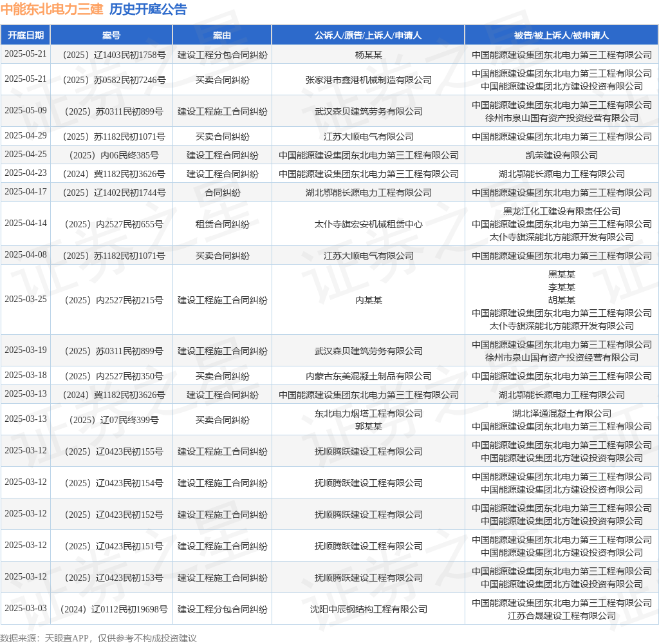The width and height of the screenshot is (659, 644).
Task: Click the 开庭日期 column header
Action: click(26, 35)
